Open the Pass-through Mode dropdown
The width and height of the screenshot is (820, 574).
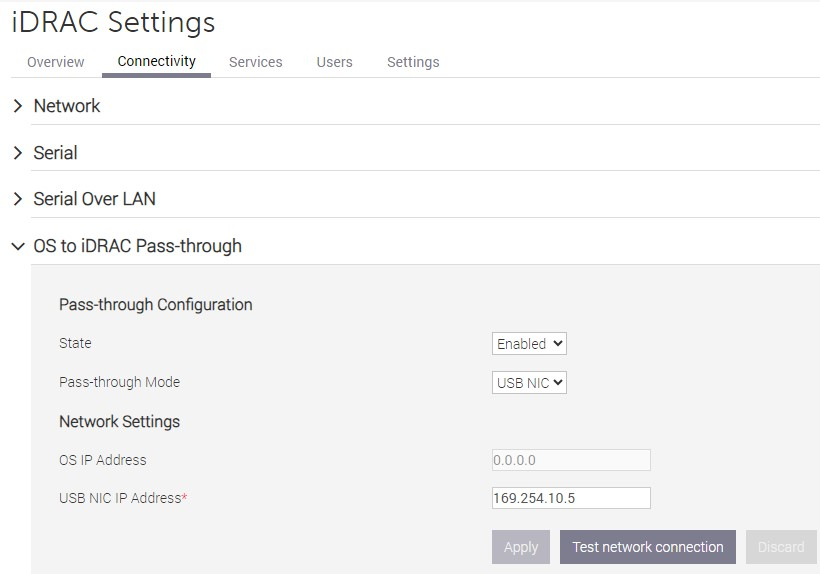pyautogui.click(x=529, y=383)
